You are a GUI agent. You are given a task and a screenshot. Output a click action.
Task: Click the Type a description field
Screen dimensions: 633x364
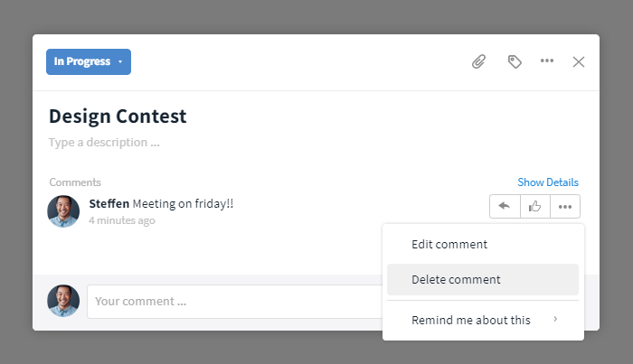point(104,143)
